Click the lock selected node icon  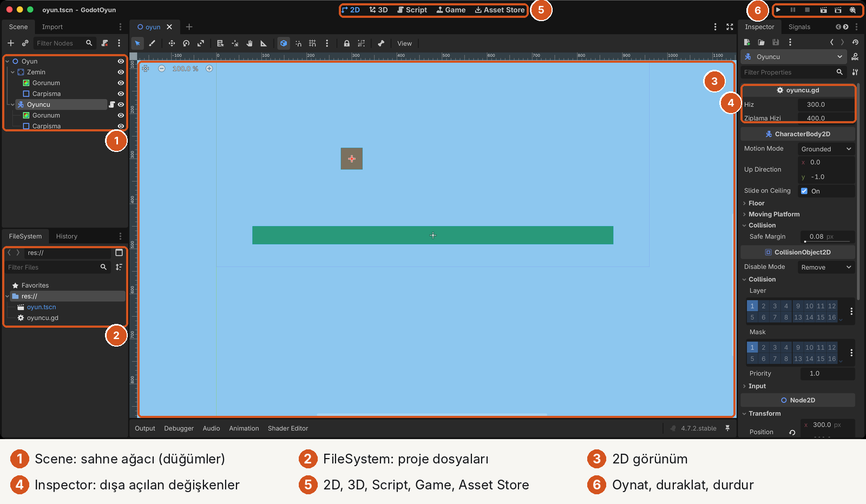pos(346,43)
